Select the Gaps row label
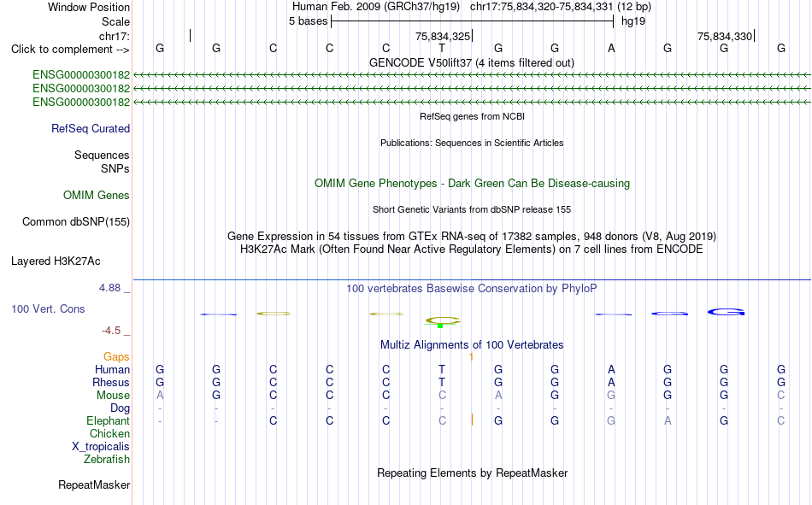This screenshot has width=812, height=505. 116,357
